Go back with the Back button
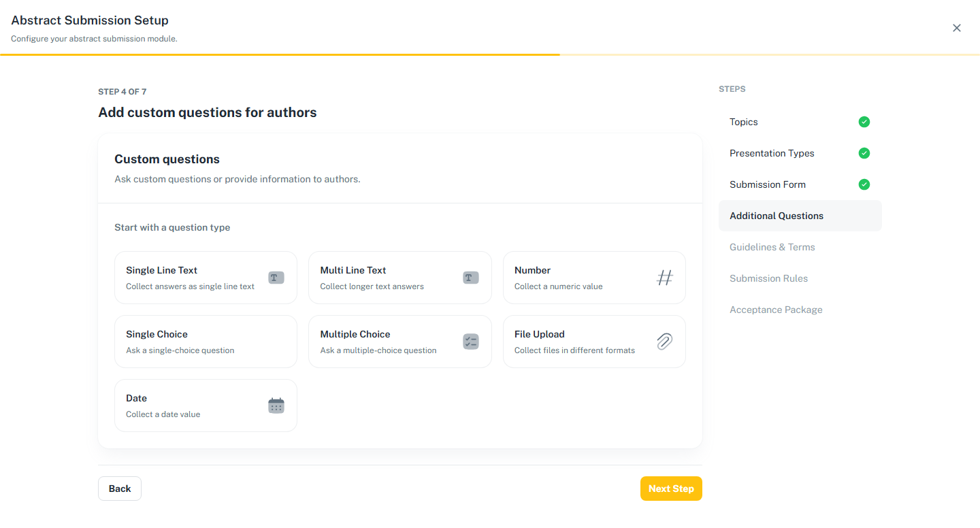This screenshot has height=528, width=980. (120, 489)
